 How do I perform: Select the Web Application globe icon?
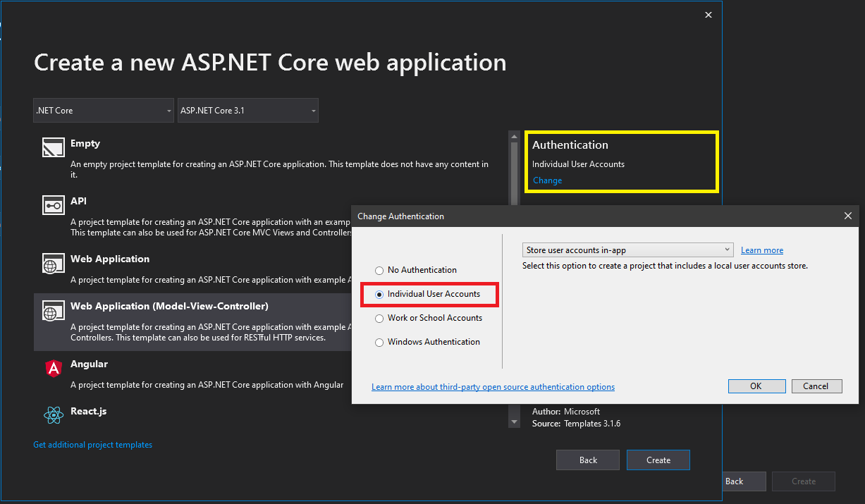[x=54, y=264]
